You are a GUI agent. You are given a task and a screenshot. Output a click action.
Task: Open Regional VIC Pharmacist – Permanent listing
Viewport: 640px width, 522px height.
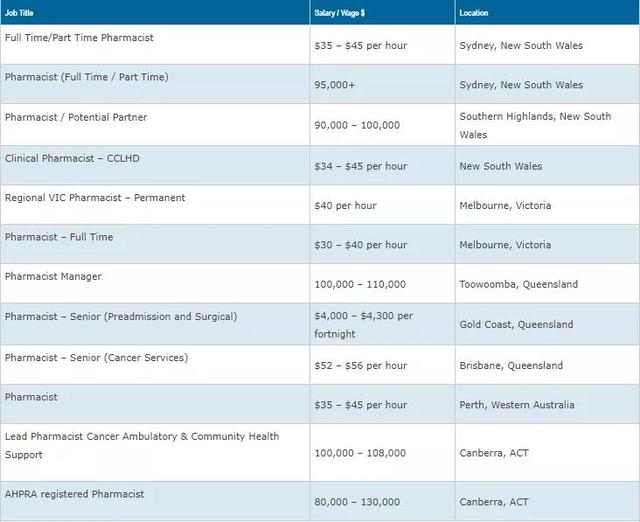click(95, 198)
